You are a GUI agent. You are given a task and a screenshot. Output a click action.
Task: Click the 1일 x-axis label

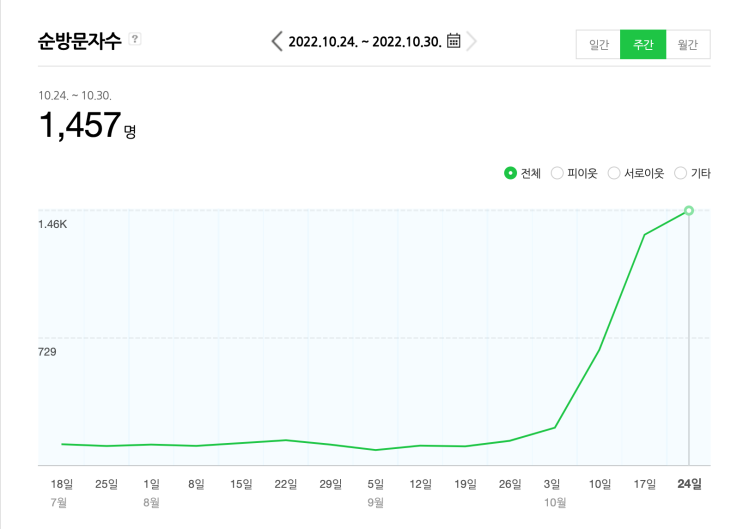(152, 484)
